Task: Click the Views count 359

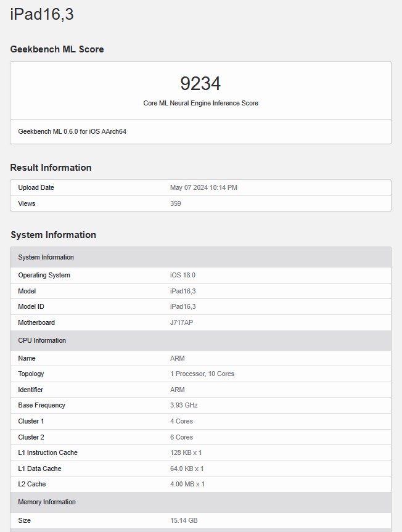Action: 176,203
